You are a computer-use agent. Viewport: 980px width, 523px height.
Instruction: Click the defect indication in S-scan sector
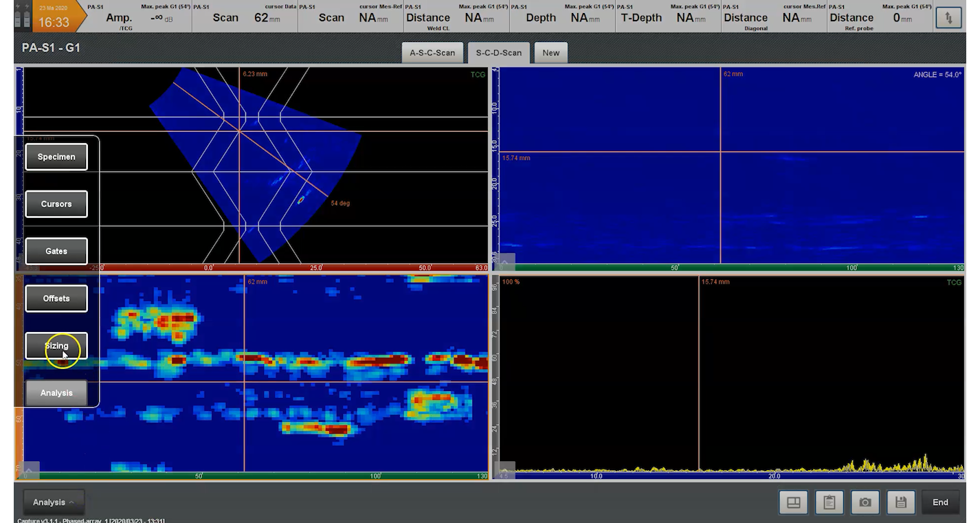(300, 201)
